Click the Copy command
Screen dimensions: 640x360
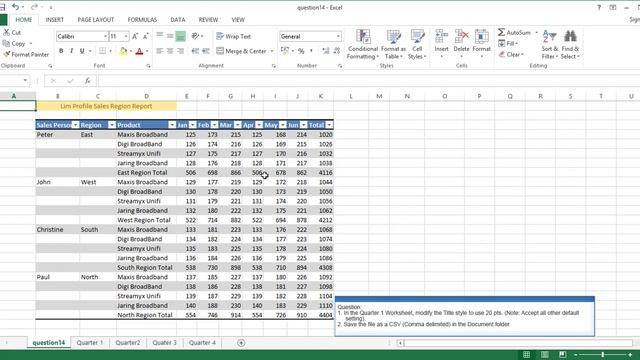tap(15, 44)
